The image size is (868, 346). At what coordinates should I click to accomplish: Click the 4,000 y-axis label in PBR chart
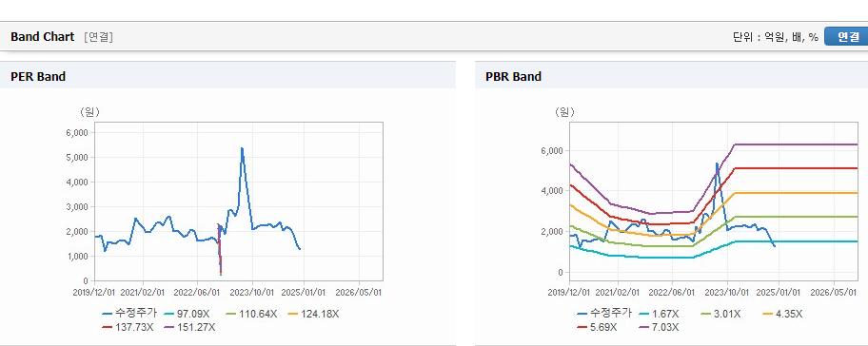552,191
